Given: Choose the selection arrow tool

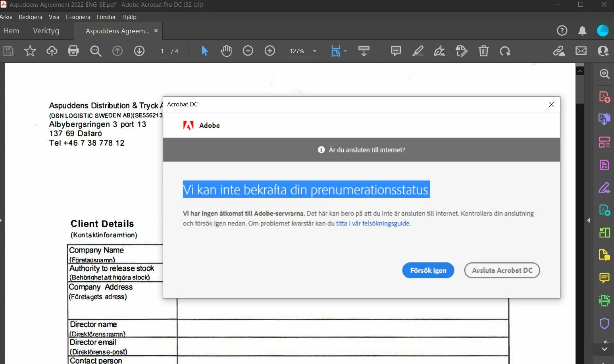Looking at the screenshot, I should click(x=204, y=51).
